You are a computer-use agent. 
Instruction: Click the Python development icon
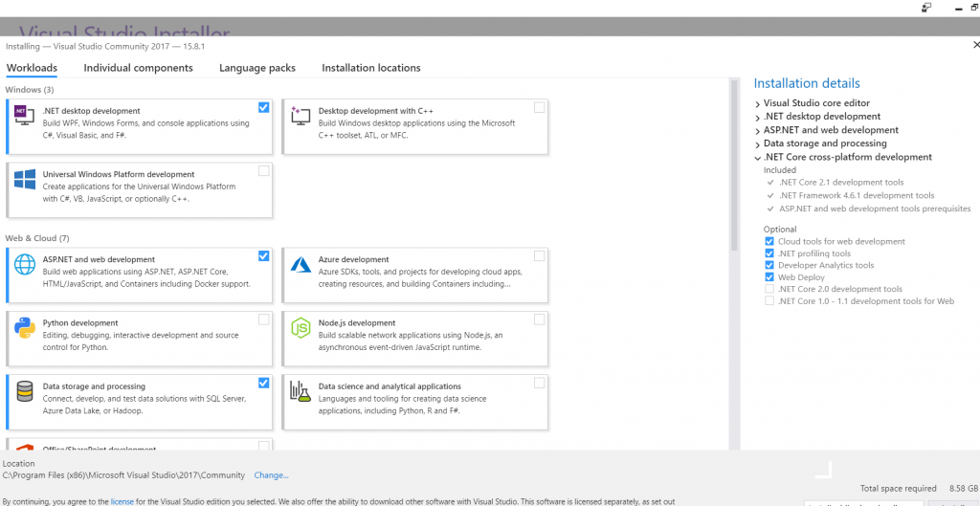coord(25,328)
